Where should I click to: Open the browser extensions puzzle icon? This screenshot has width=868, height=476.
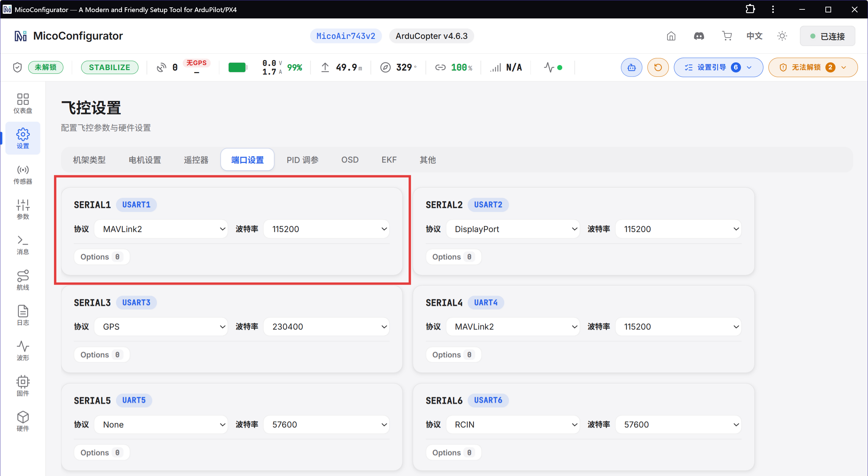pos(750,9)
